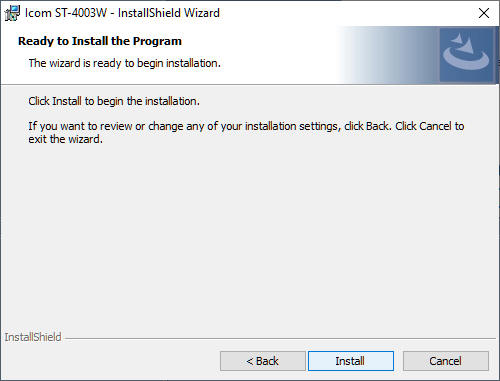This screenshot has height=381, width=500.
Task: Close the InstallShield Wizard window
Action: 484,13
